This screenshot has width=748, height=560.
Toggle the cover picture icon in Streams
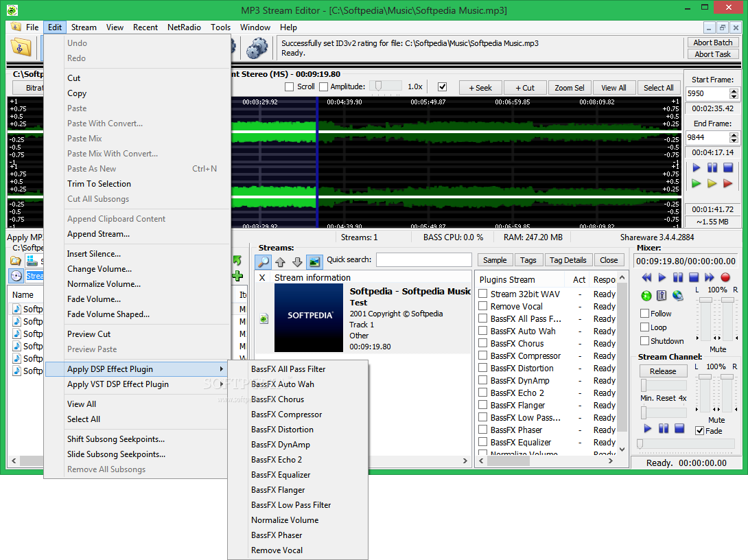(314, 261)
